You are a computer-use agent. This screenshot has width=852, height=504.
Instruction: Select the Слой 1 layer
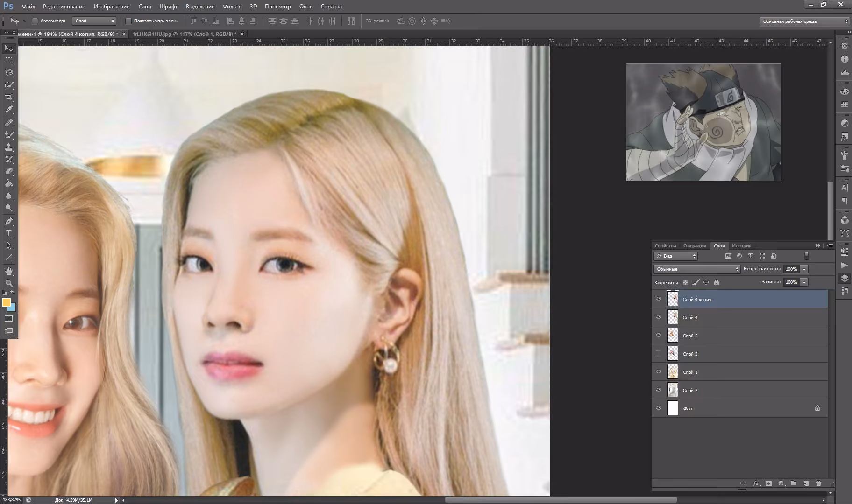tap(740, 372)
